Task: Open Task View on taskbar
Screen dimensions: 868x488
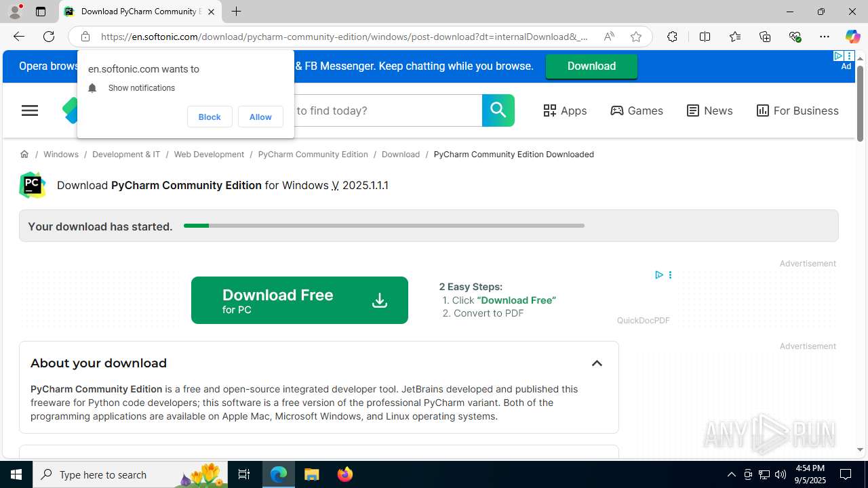Action: pyautogui.click(x=244, y=474)
